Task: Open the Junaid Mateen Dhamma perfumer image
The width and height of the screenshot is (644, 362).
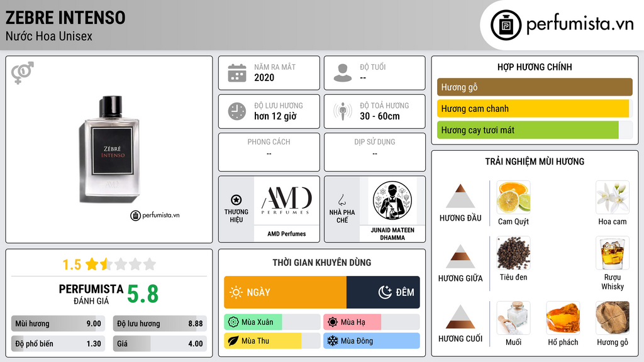Action: pos(392,200)
